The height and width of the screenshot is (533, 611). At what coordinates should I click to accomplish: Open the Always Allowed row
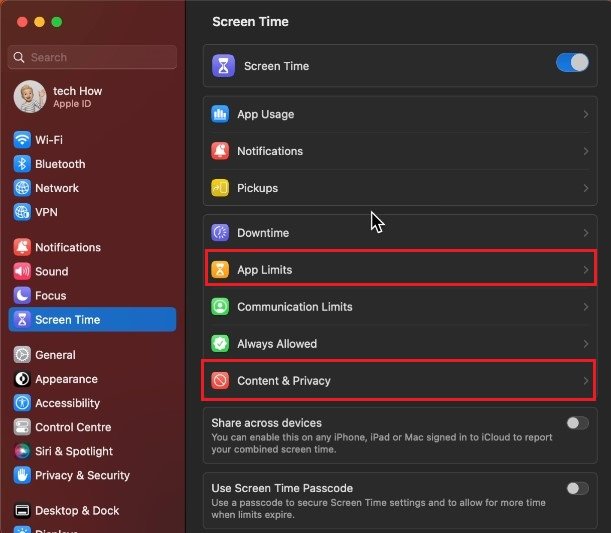coord(400,344)
